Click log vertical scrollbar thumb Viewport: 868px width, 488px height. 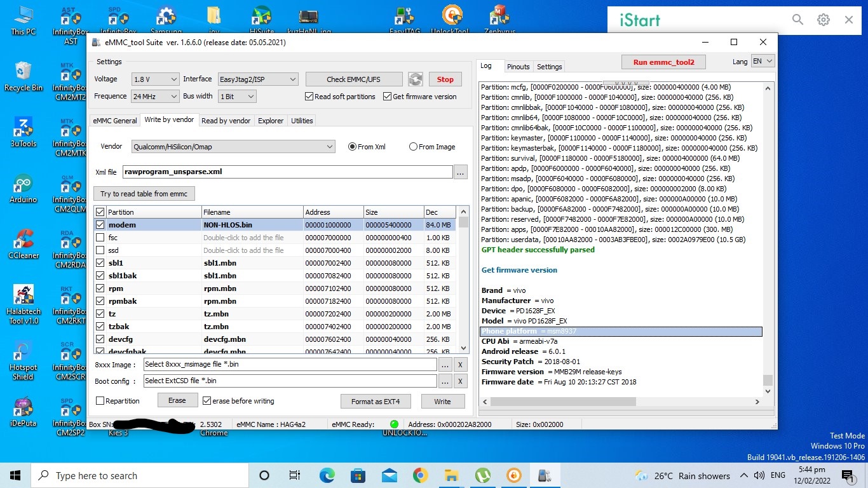[768, 380]
